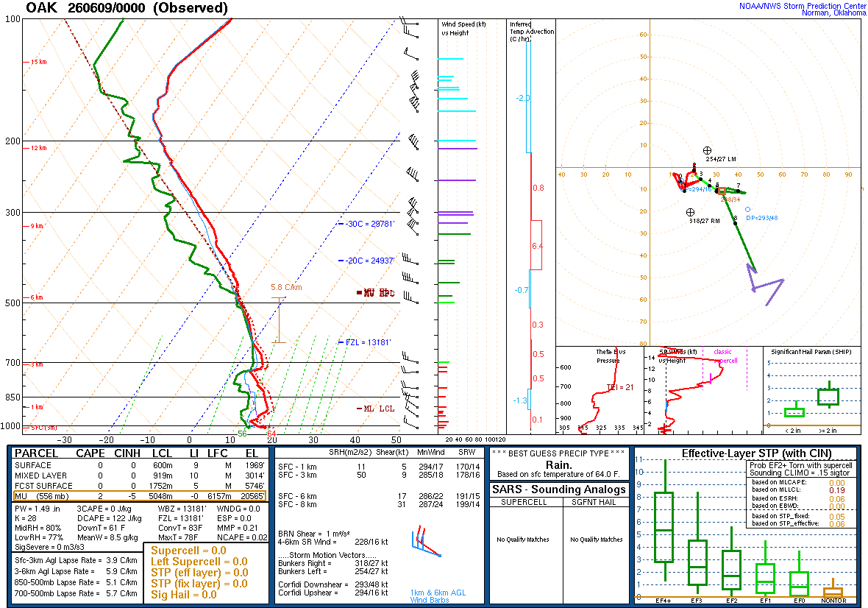Click the '15 km' height label
The width and height of the screenshot is (868, 608).
[x=38, y=62]
